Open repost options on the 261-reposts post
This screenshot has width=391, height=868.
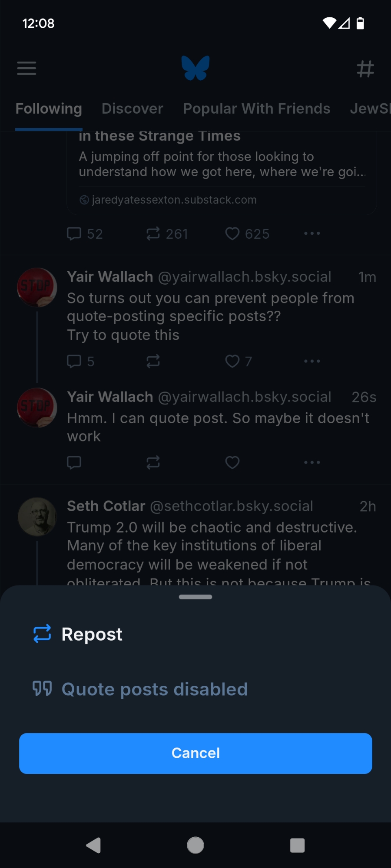pyautogui.click(x=153, y=233)
